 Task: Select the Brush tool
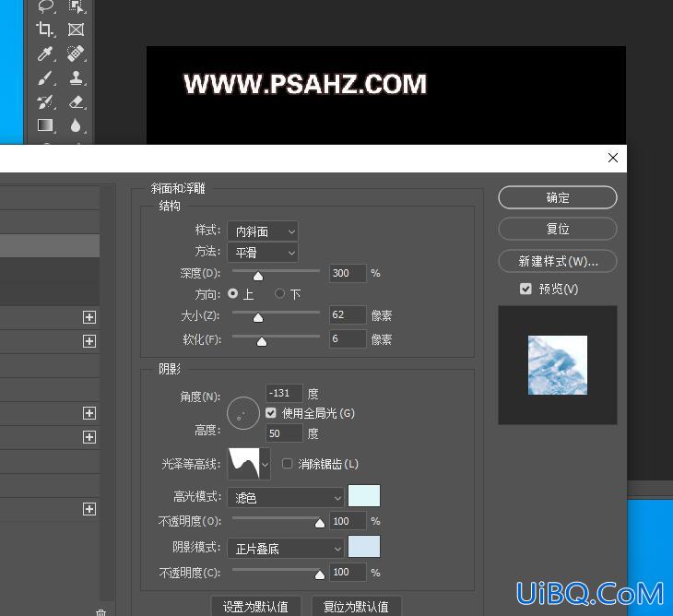(44, 78)
